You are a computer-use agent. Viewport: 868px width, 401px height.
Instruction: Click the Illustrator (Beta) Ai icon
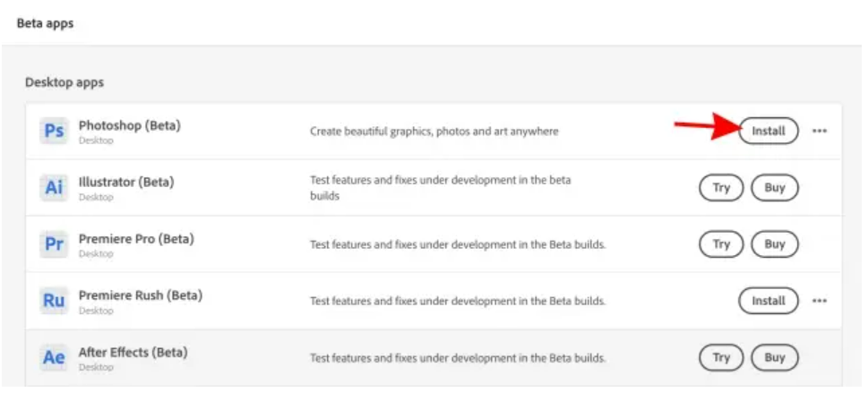click(54, 188)
